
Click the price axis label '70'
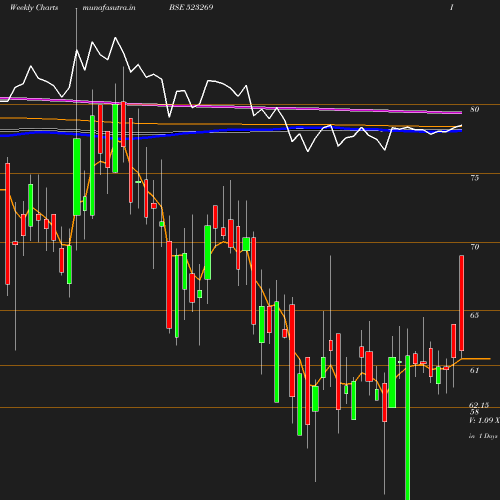tap(475, 247)
